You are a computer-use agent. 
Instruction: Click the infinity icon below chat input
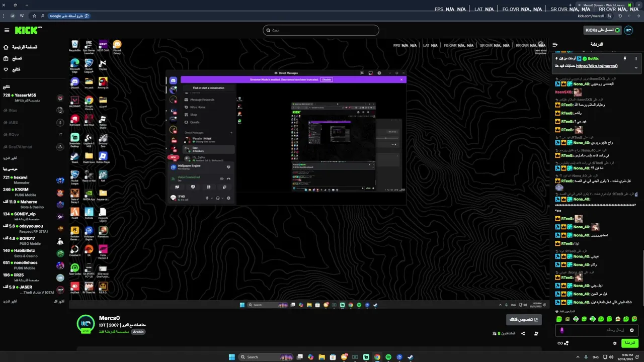[559, 343]
